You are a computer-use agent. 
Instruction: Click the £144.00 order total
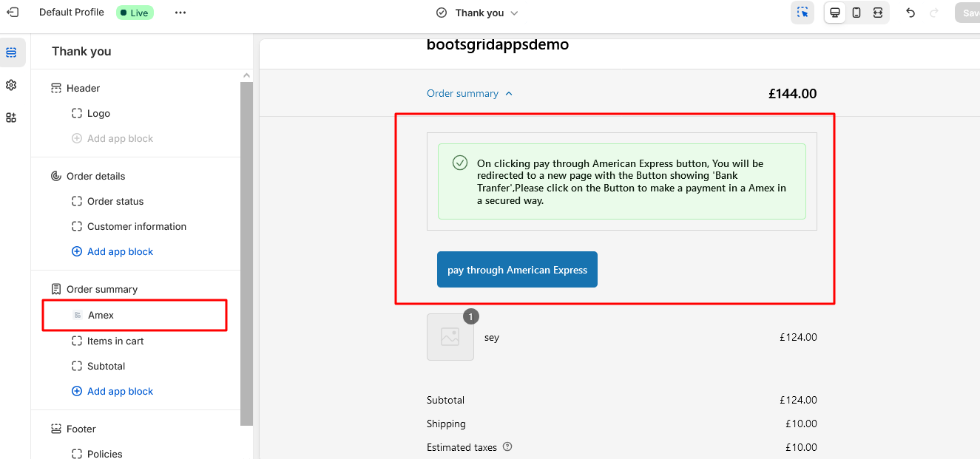(x=793, y=94)
